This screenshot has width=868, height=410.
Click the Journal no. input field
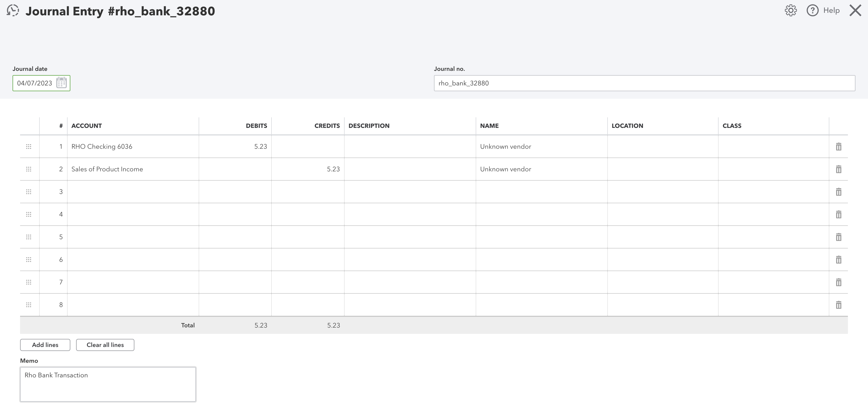(644, 83)
